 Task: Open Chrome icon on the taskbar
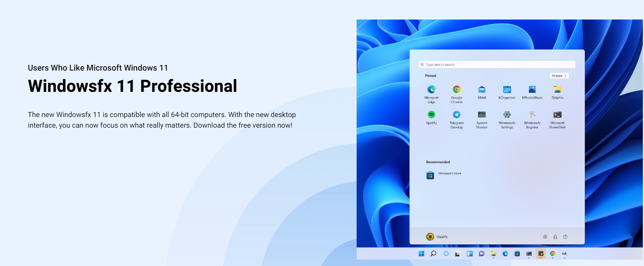[553, 254]
